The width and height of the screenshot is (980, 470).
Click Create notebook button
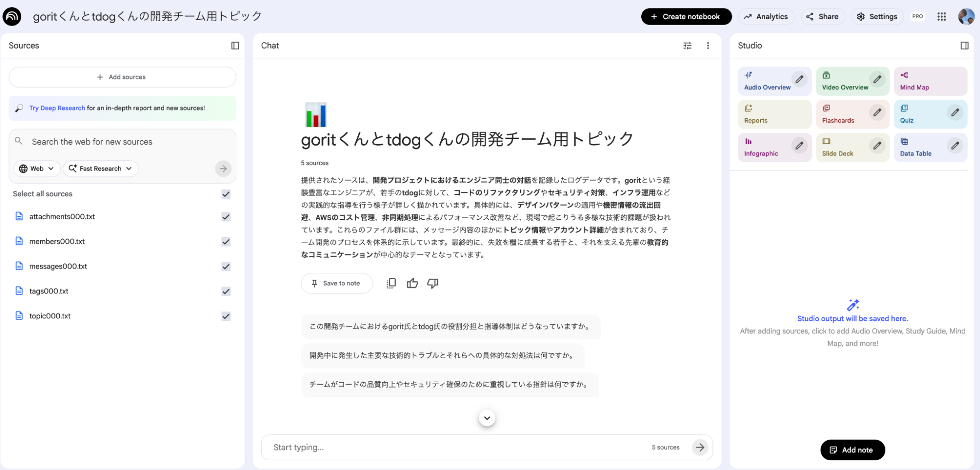tap(686, 17)
